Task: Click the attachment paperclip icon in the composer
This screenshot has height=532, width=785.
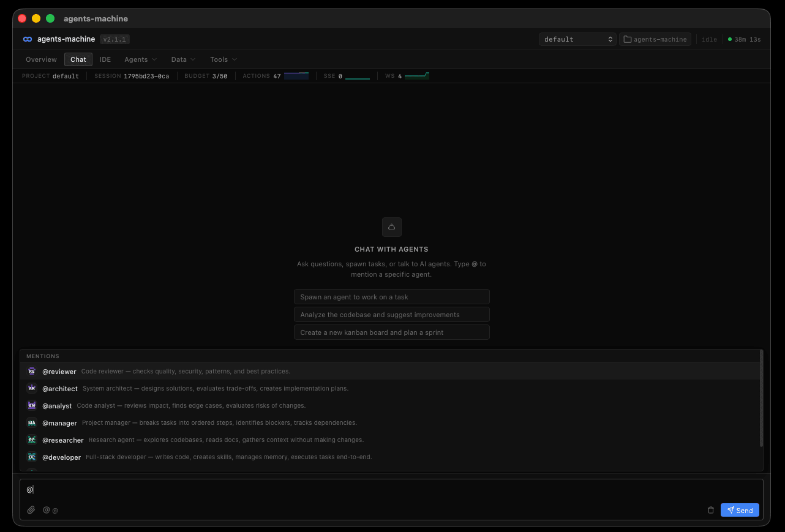Action: coord(31,509)
